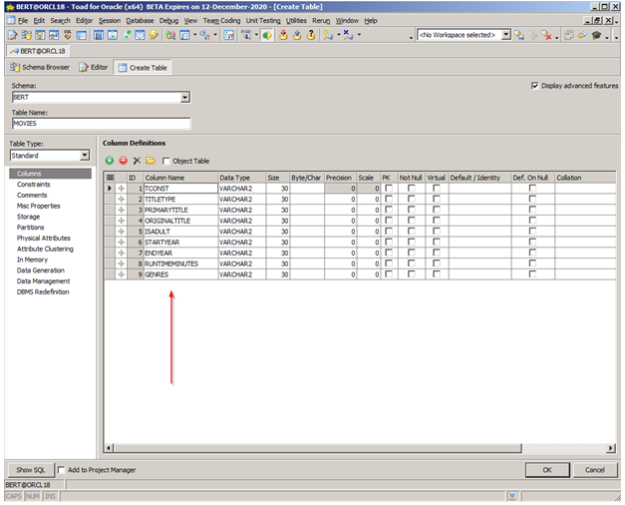Expand dropdown arrow next to binoculars icon
Screen dimensions: 625x505
click(256, 35)
